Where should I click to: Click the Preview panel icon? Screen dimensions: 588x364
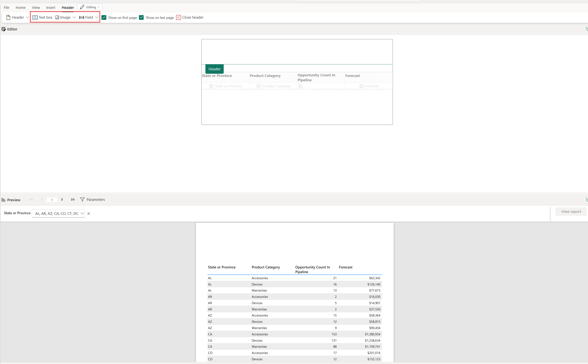tap(4, 199)
